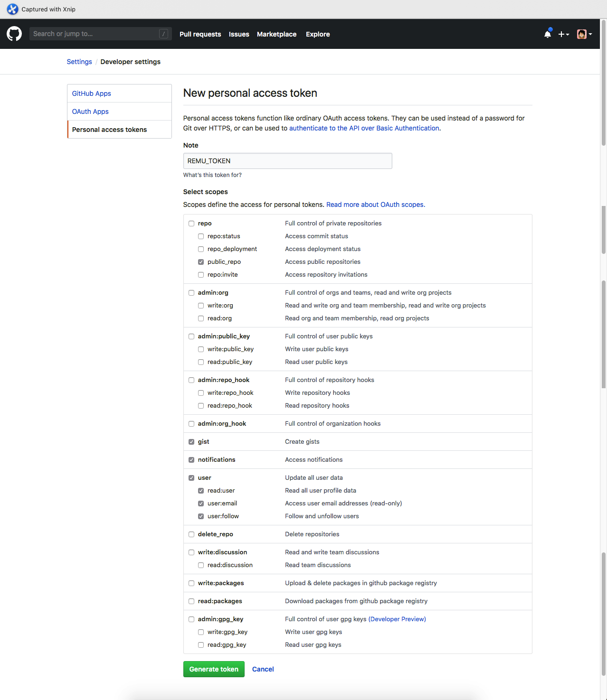Enable the admin:repo_hook scope
The image size is (607, 700).
[191, 380]
